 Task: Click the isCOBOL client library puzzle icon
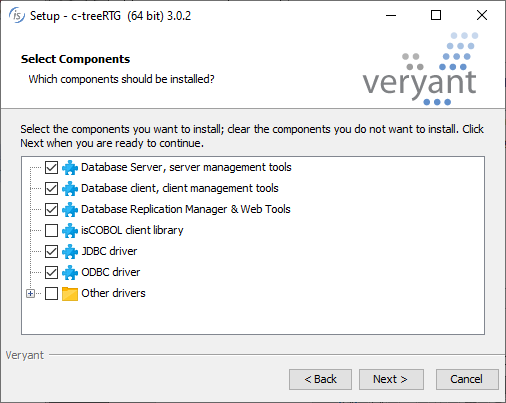pos(70,230)
